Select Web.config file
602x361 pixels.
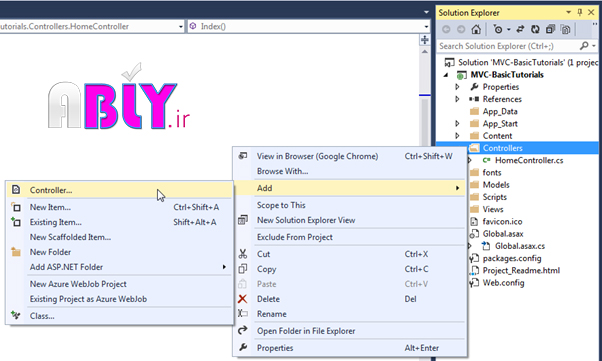[503, 283]
